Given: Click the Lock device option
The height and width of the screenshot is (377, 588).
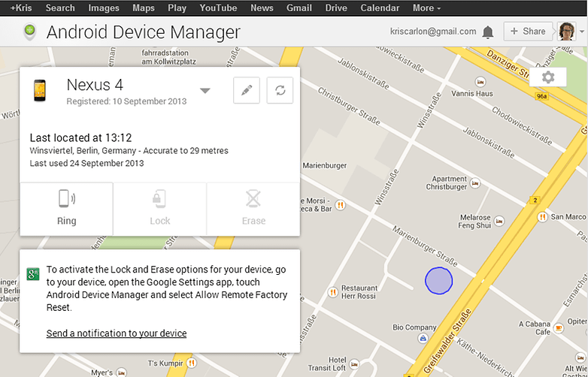Looking at the screenshot, I should (159, 209).
